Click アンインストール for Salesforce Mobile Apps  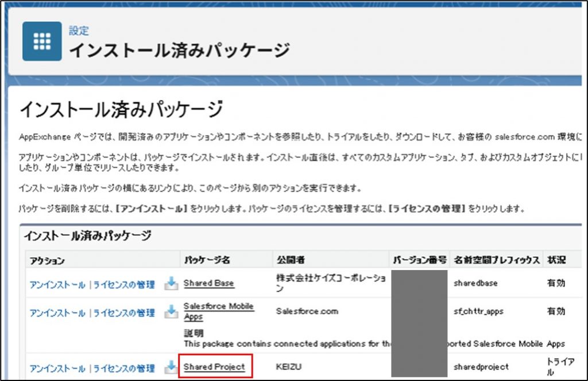pyautogui.click(x=57, y=313)
